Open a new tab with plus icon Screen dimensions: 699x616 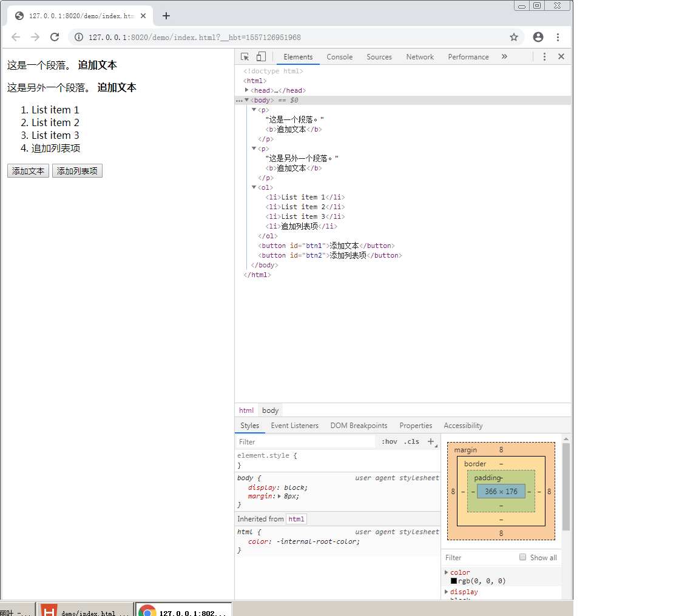166,16
